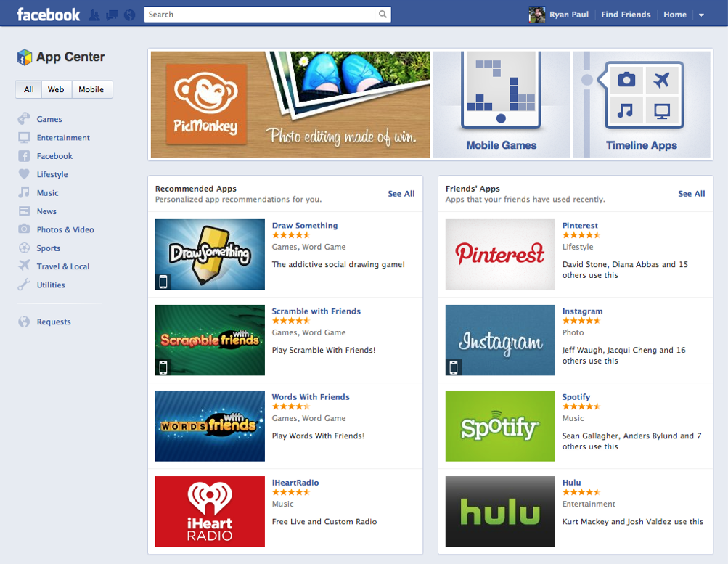Open the Home link in header
The width and height of the screenshot is (728, 564).
coord(674,15)
